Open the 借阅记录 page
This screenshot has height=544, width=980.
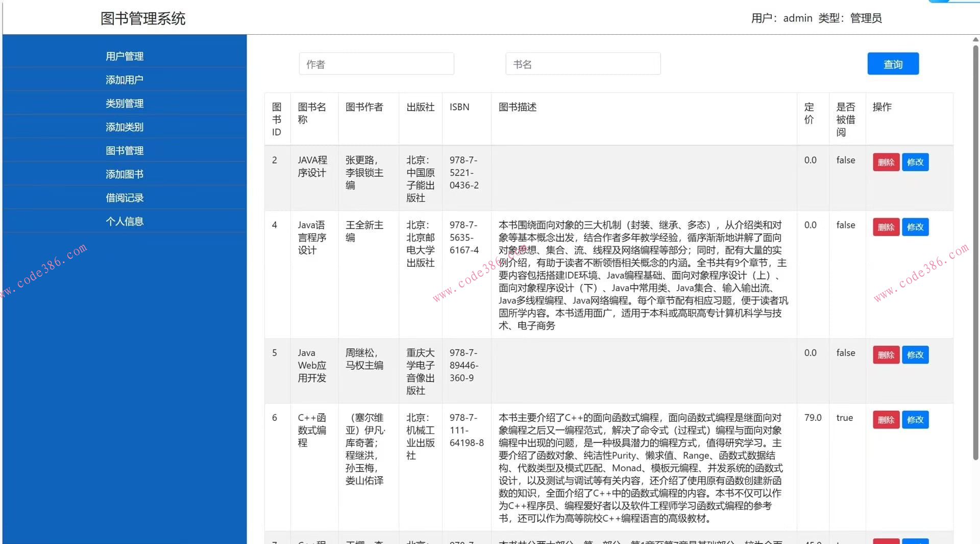124,198
